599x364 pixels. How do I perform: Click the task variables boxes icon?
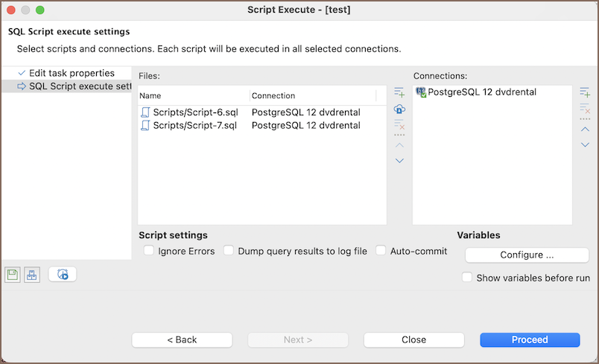[x=31, y=275]
